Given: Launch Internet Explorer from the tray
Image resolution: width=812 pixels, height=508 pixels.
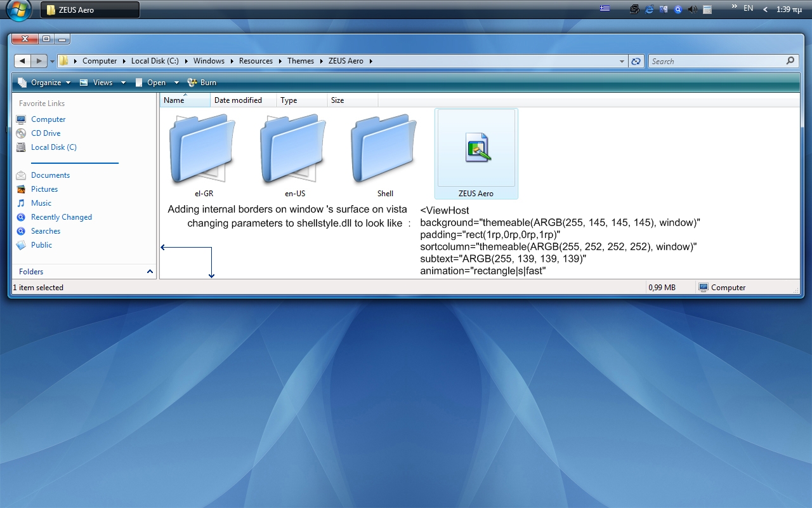Looking at the screenshot, I should [649, 9].
